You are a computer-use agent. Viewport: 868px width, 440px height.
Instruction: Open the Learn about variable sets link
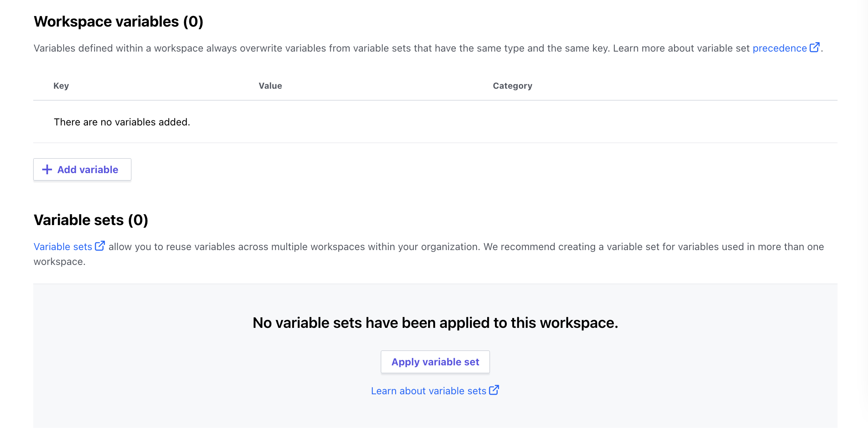427,390
